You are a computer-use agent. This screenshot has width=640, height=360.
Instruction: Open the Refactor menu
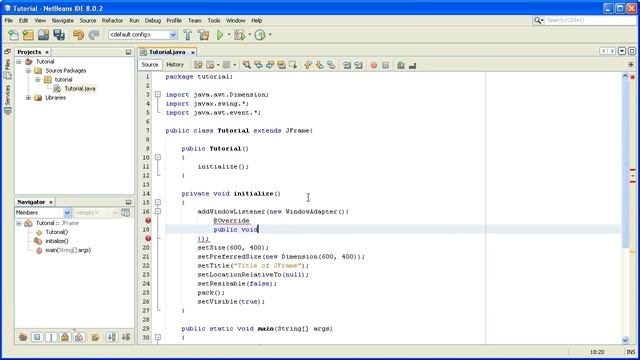point(112,20)
